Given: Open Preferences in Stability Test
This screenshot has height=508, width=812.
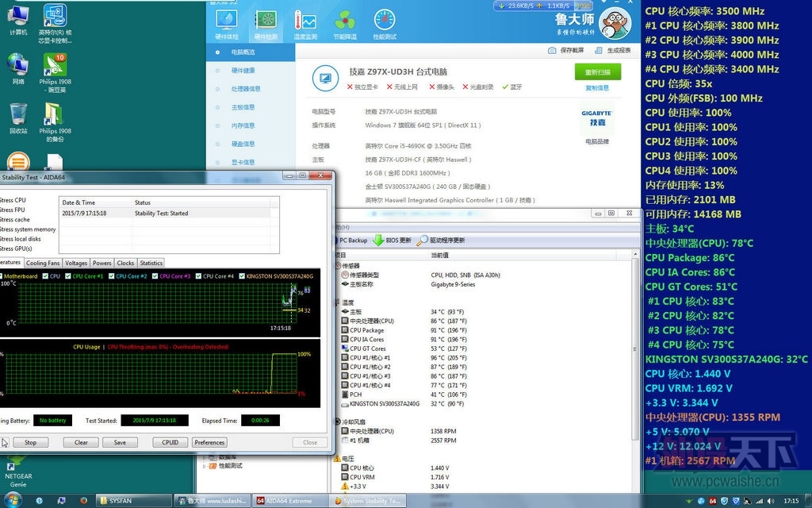Looking at the screenshot, I should [x=209, y=443].
